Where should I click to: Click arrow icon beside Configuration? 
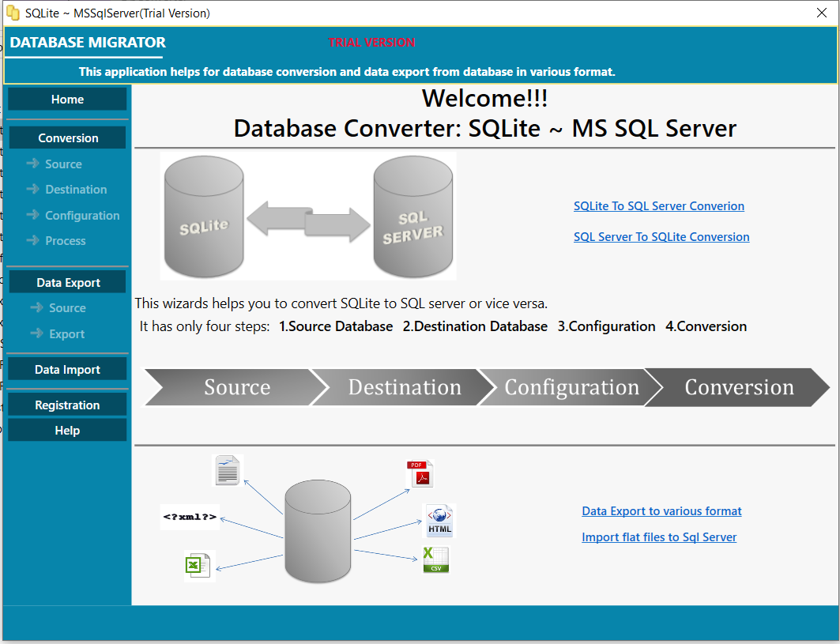(x=32, y=214)
